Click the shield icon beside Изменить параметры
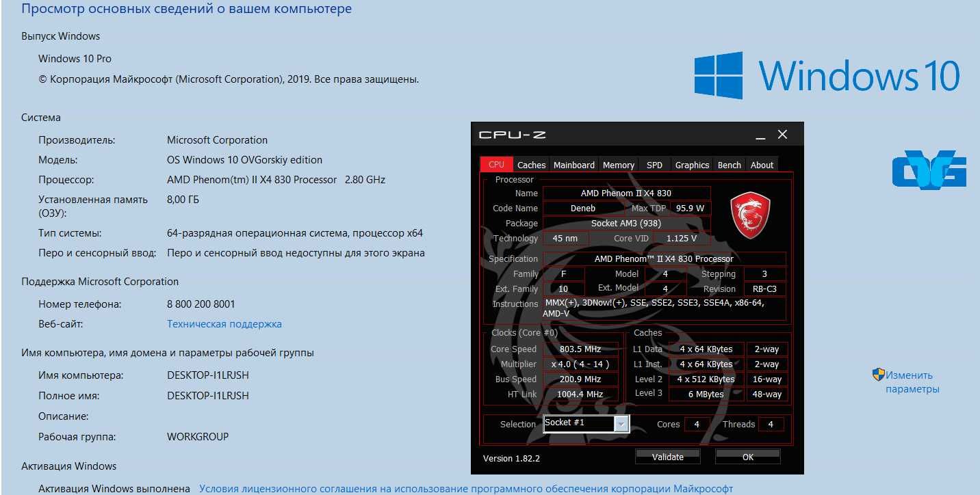Image resolution: width=980 pixels, height=495 pixels. (x=879, y=375)
